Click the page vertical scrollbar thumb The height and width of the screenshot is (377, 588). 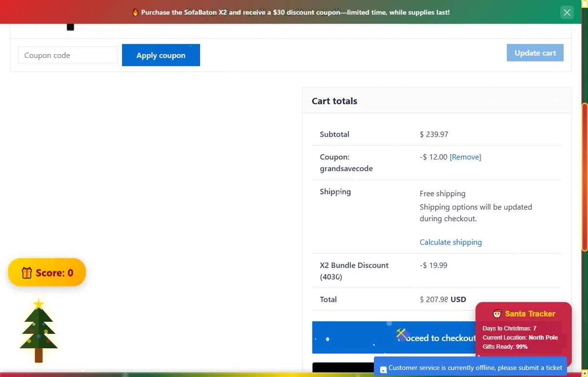pyautogui.click(x=584, y=177)
